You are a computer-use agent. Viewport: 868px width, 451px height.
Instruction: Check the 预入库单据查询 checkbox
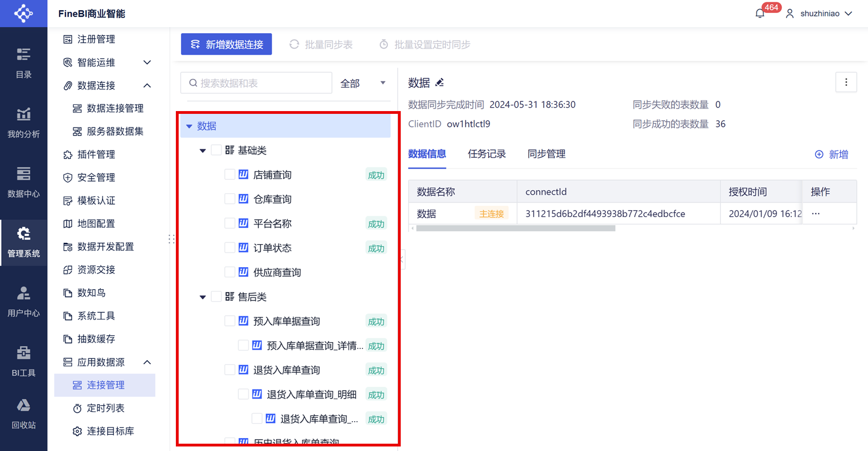[x=229, y=321]
